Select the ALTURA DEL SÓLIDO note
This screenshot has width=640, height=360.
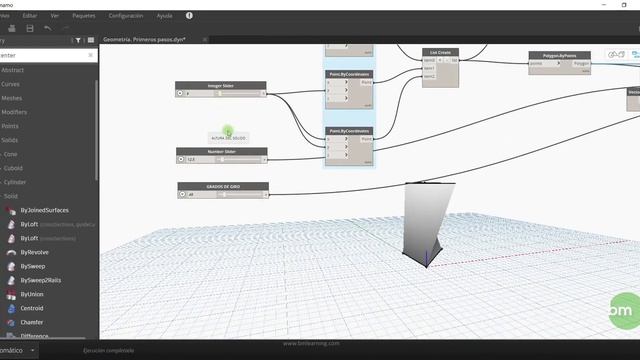coord(229,138)
